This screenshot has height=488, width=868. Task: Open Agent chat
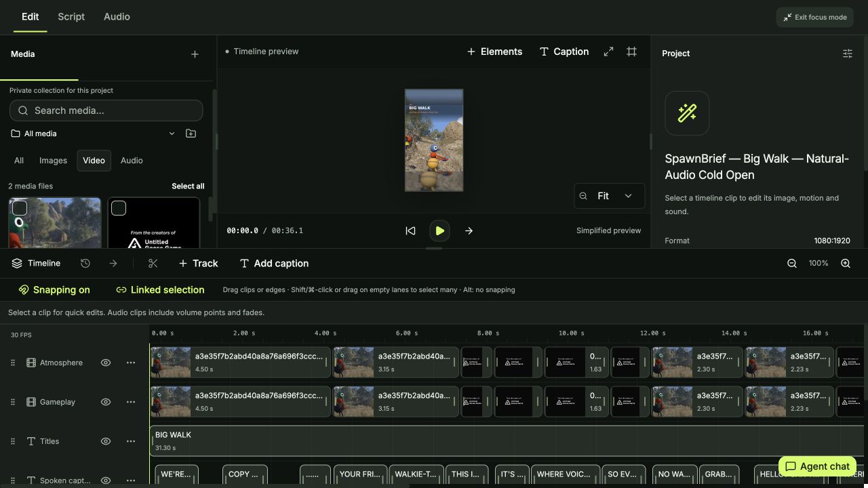click(817, 466)
